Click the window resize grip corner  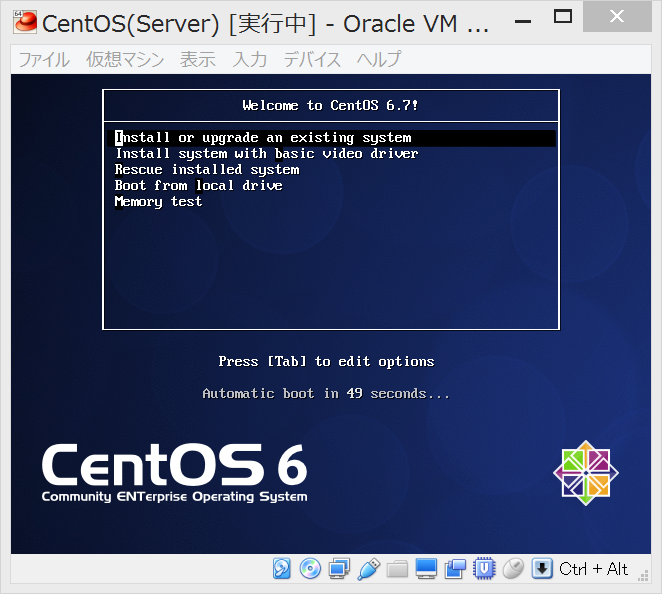pyautogui.click(x=643, y=576)
